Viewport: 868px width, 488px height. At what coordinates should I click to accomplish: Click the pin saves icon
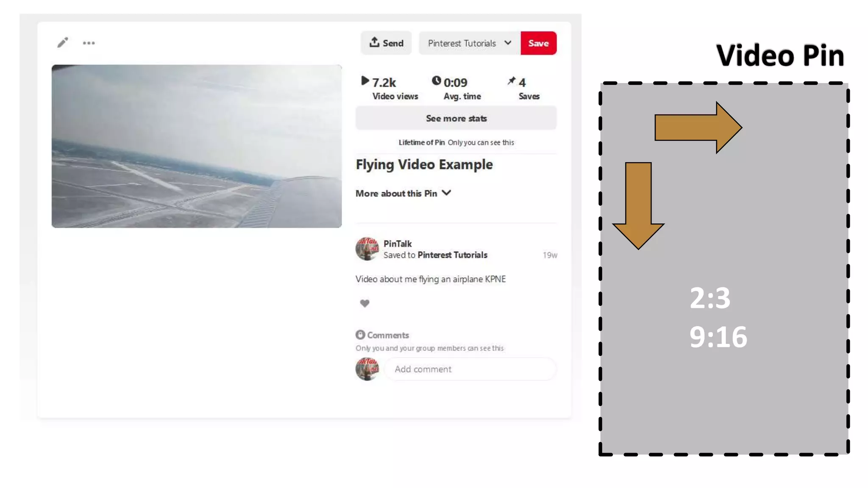pyautogui.click(x=512, y=81)
